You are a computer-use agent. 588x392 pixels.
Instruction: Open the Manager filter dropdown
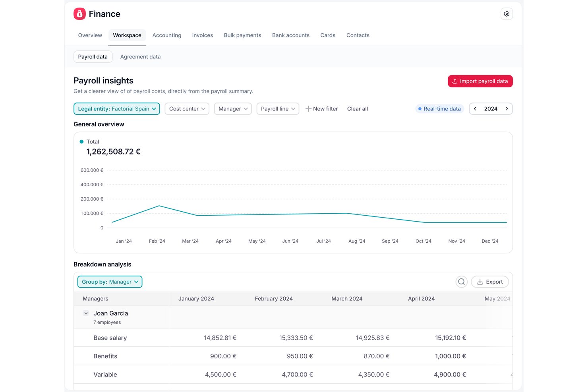pyautogui.click(x=233, y=109)
